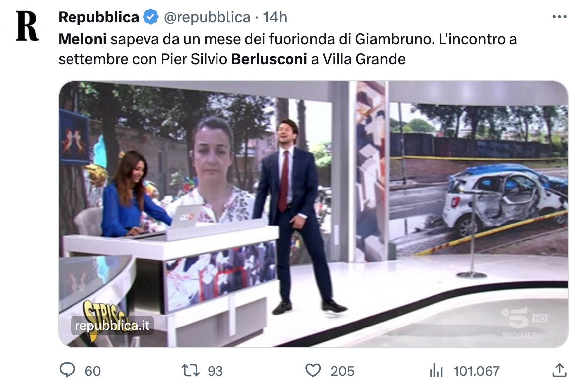Like the tweet with heart icon
The image size is (578, 392).
[313, 370]
